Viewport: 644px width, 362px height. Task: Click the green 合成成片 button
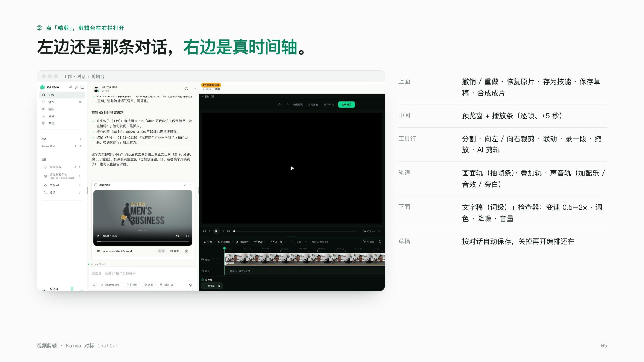pyautogui.click(x=346, y=104)
